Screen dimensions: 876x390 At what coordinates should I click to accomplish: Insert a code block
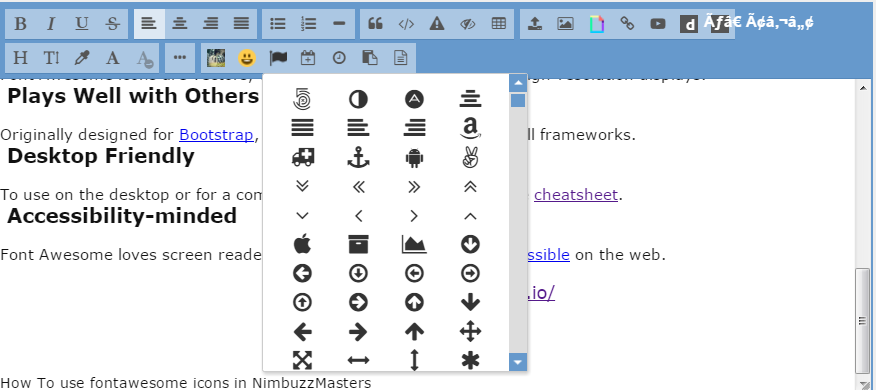(x=406, y=24)
